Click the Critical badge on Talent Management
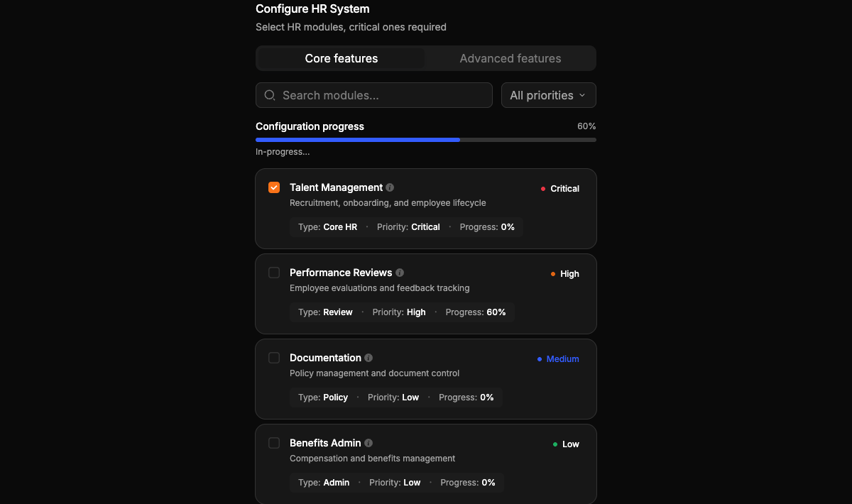852x504 pixels. pyautogui.click(x=560, y=189)
